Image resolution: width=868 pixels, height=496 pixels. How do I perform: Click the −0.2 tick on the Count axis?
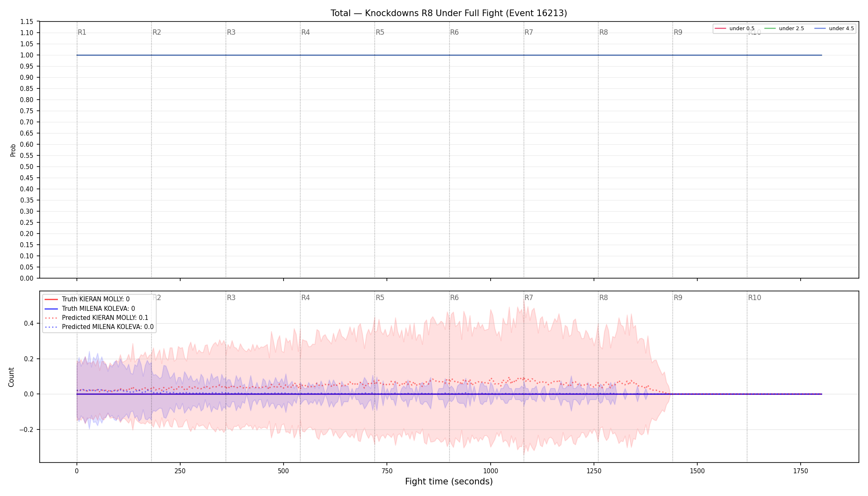click(26, 430)
